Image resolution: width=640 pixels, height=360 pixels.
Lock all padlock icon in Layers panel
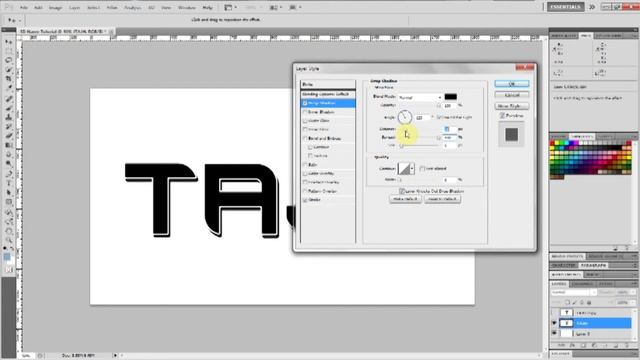589,302
